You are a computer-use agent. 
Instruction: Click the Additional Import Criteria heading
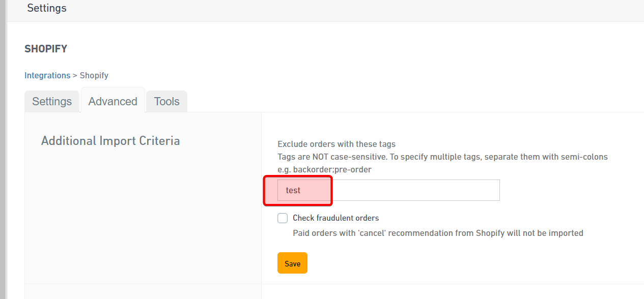pos(110,141)
